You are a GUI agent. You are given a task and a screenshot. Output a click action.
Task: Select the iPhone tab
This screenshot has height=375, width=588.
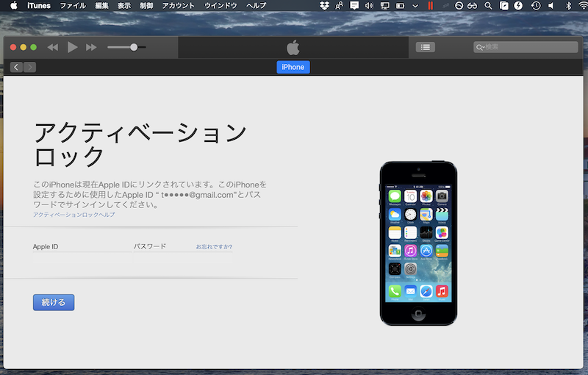(x=293, y=67)
